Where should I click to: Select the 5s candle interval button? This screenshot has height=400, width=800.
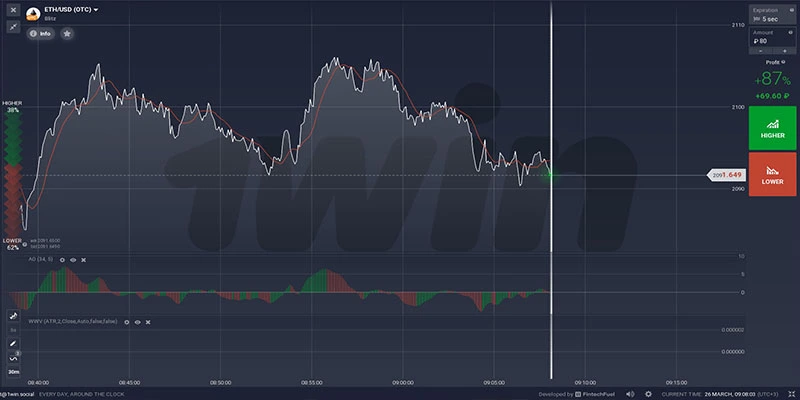point(13,330)
